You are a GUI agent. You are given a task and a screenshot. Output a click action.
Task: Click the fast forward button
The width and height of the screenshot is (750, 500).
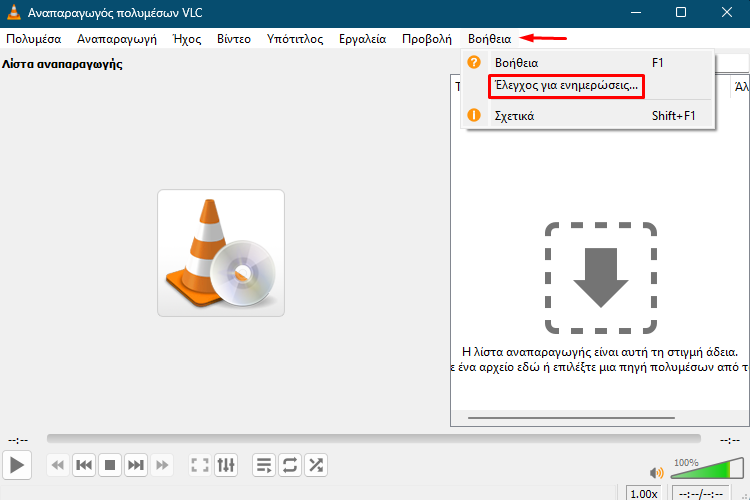tap(162, 465)
